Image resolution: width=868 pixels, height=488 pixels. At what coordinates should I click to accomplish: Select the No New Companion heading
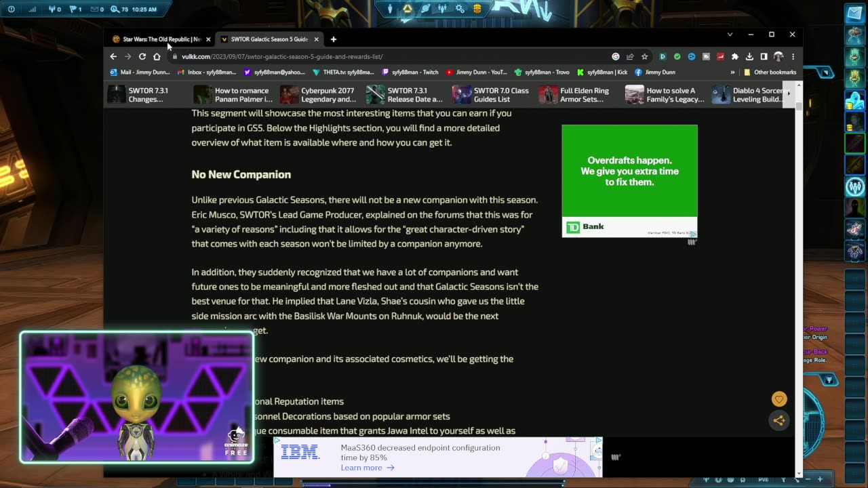tap(241, 174)
